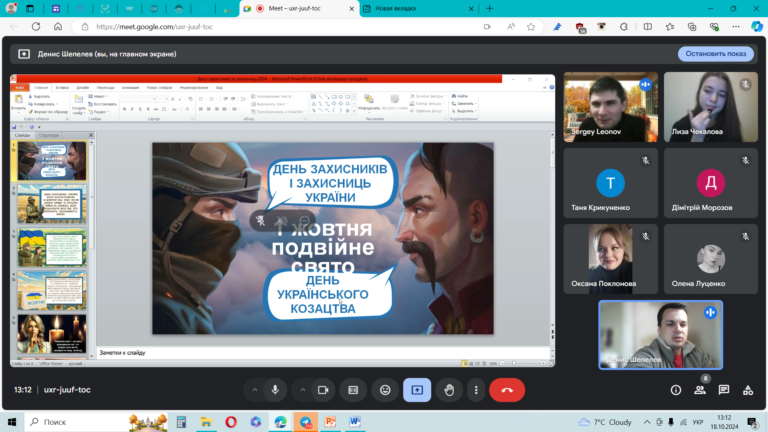This screenshot has height=432, width=768.
Task: Turn off the camera in Meet
Action: (x=323, y=390)
